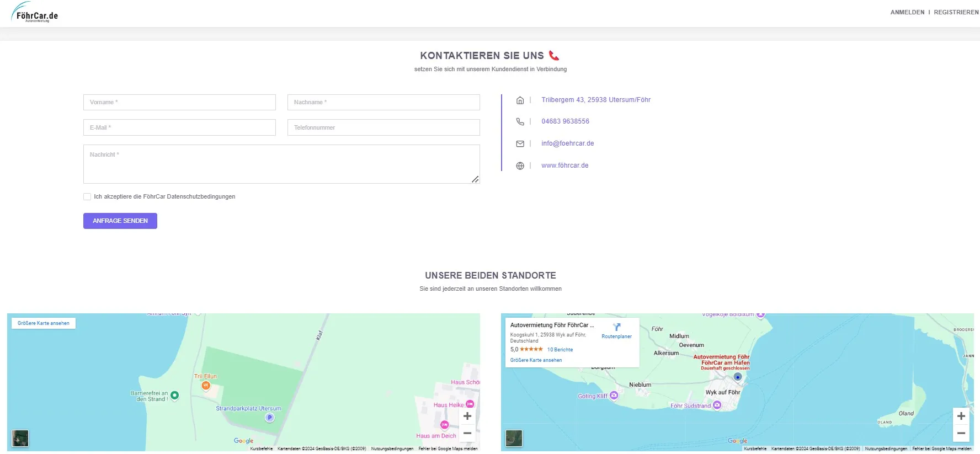Open the left map Nutzungsbedingungen link
This screenshot has height=454, width=980.
coord(392,448)
